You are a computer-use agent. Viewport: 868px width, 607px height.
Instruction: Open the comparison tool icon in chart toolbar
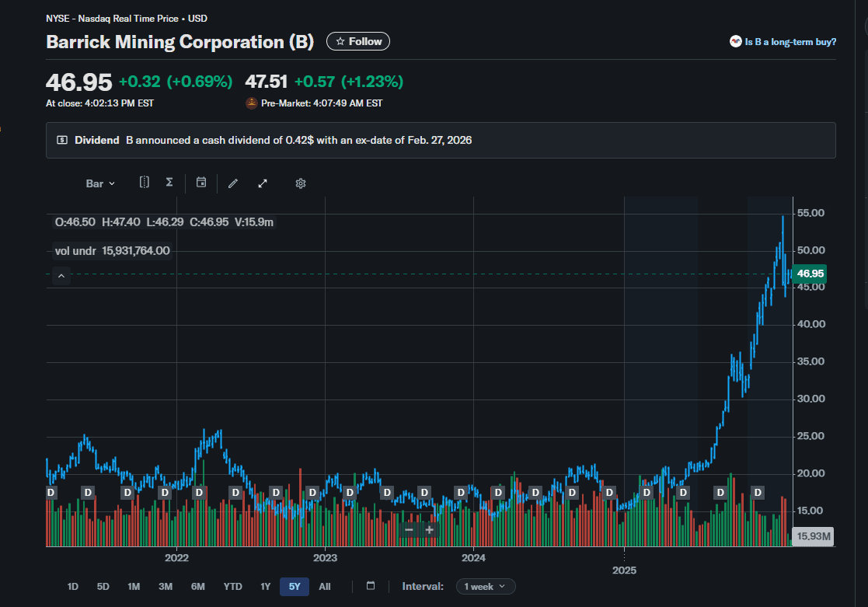point(144,182)
